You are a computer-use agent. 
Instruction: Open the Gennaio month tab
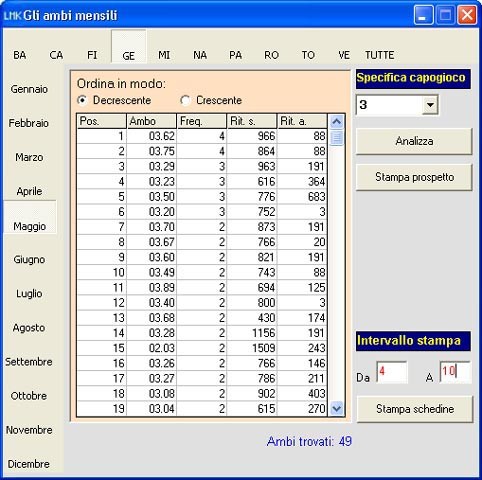point(29,89)
